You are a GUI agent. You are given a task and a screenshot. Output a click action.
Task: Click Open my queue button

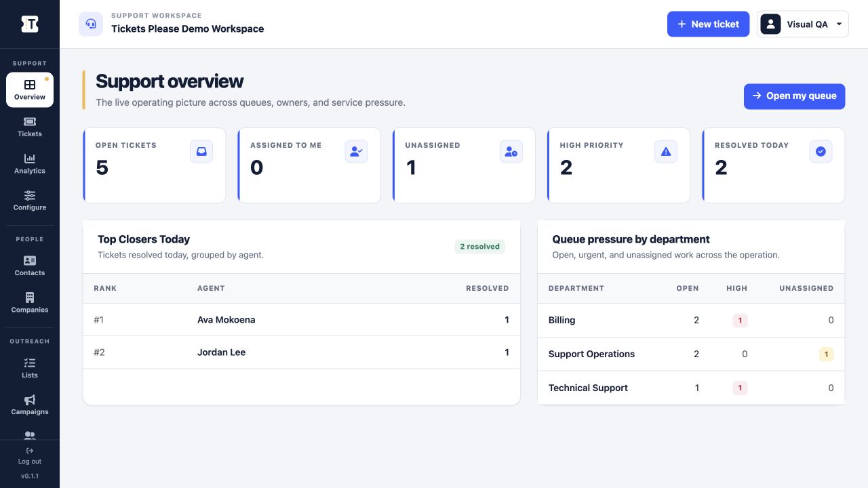[794, 96]
